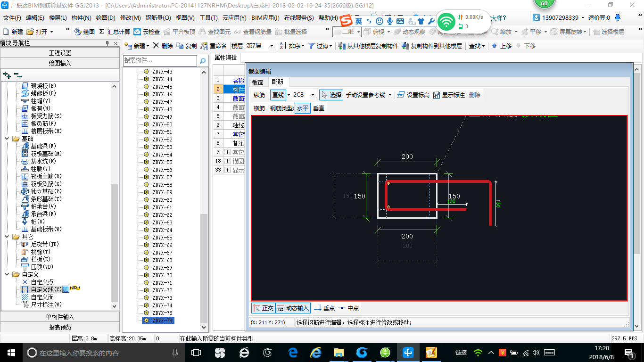This screenshot has width=644, height=362.
Task: Select 尺寸标注(W) item
Action: pos(41,304)
